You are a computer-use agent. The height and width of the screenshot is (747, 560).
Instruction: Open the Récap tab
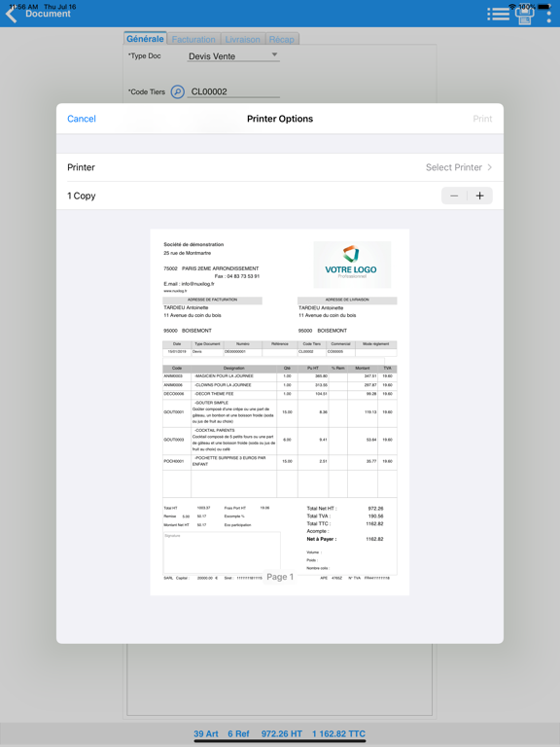pyautogui.click(x=281, y=39)
